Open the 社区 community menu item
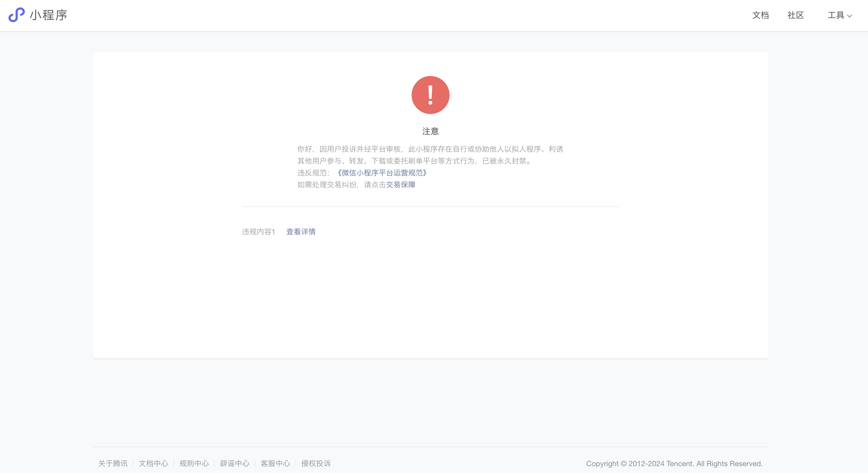 795,15
